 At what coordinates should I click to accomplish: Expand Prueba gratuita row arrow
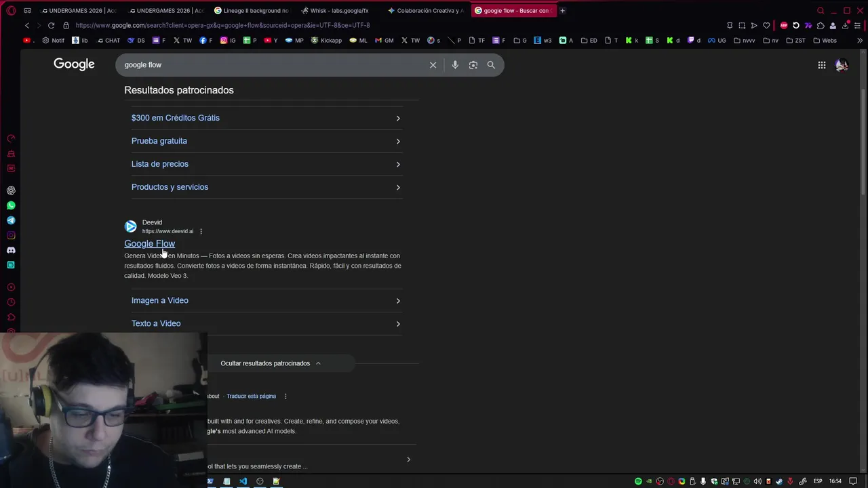click(x=398, y=141)
